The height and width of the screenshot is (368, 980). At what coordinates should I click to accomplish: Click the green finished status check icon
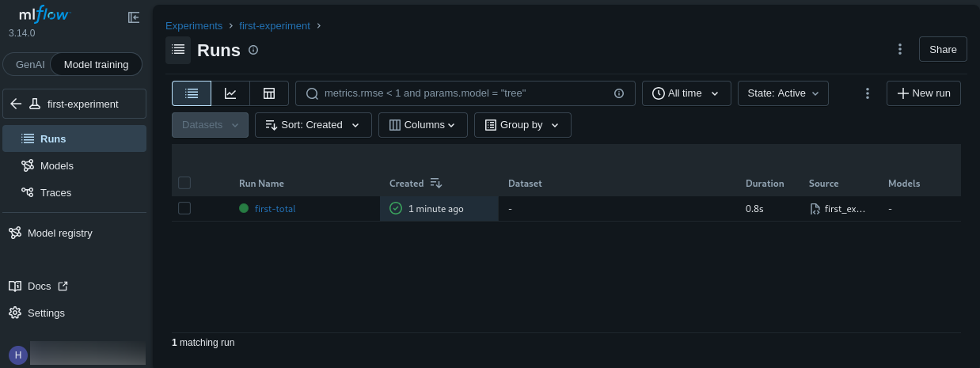pos(396,208)
